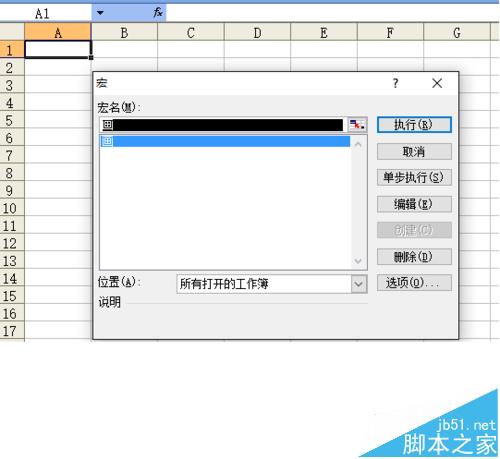Click cell B1 in the worksheet
This screenshot has height=459, width=500.
click(124, 50)
